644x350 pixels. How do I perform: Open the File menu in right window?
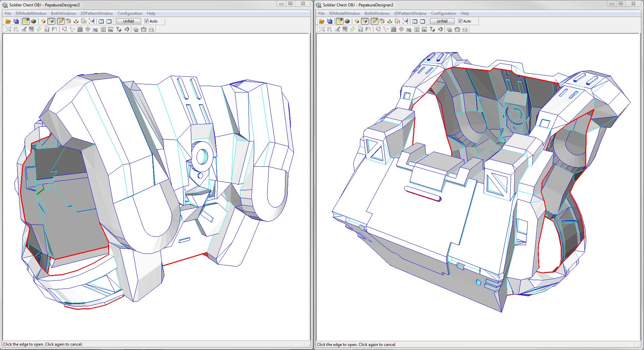(x=321, y=13)
